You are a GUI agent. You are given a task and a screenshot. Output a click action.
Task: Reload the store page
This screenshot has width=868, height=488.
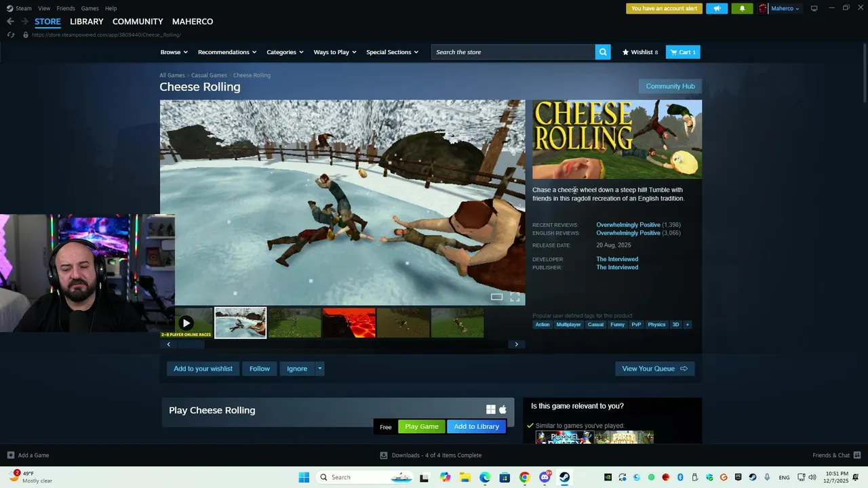[x=10, y=35]
